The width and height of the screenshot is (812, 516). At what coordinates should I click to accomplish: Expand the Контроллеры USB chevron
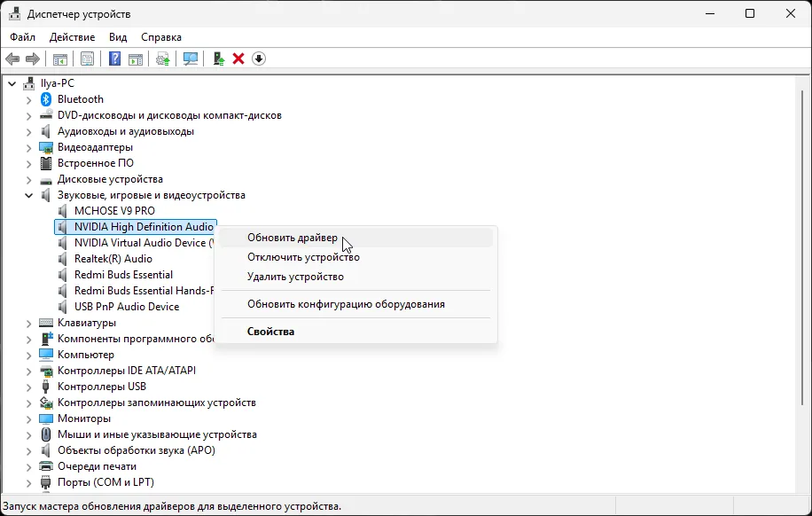point(29,387)
